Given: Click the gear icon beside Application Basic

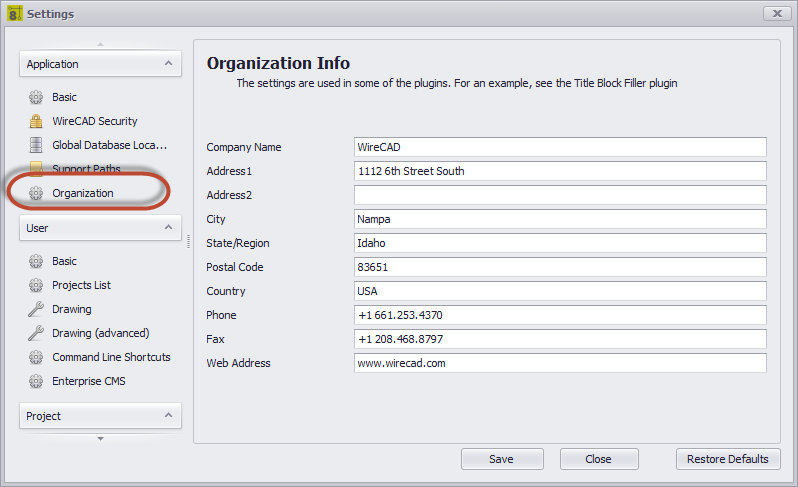Looking at the screenshot, I should [36, 97].
